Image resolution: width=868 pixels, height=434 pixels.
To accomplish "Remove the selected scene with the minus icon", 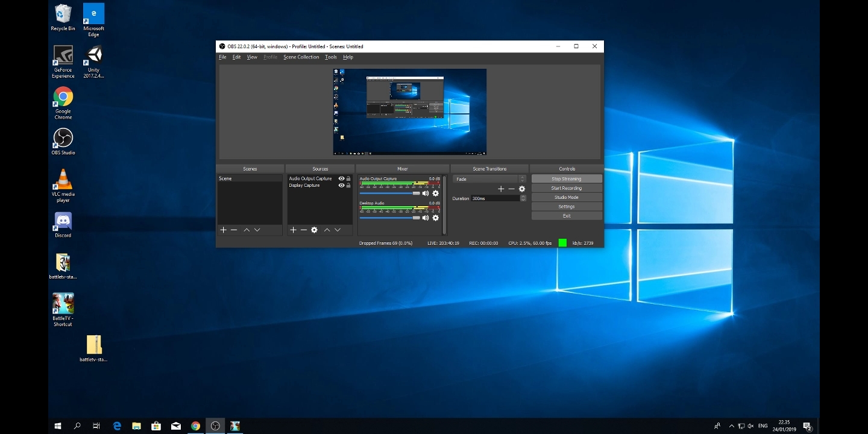I will click(234, 230).
